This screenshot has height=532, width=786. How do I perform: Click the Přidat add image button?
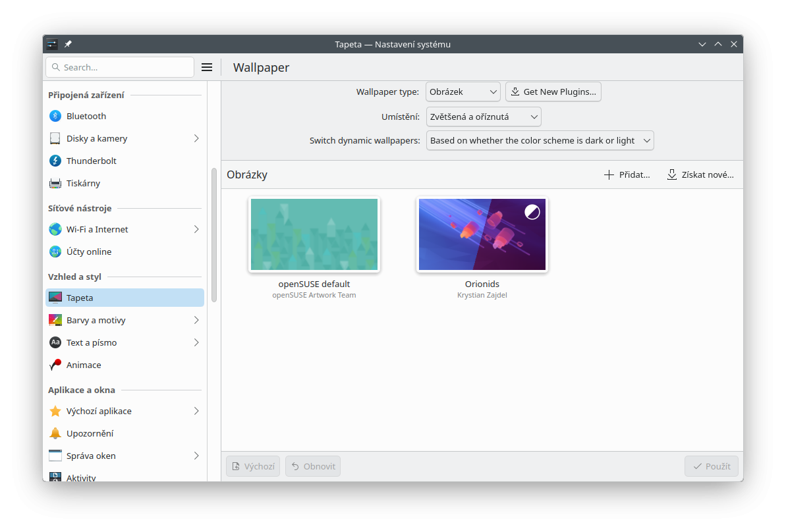(627, 175)
